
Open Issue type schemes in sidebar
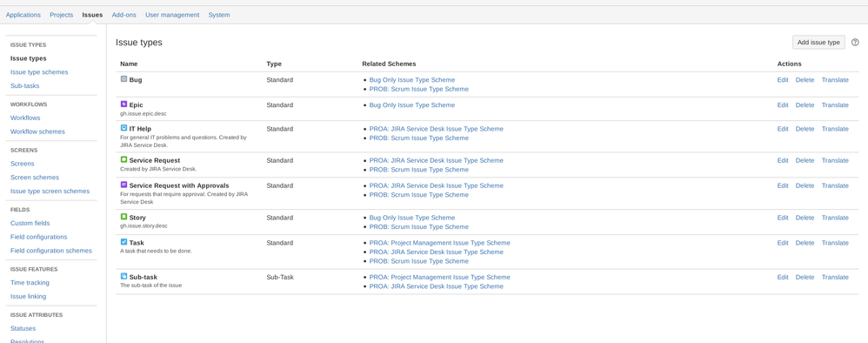(39, 72)
